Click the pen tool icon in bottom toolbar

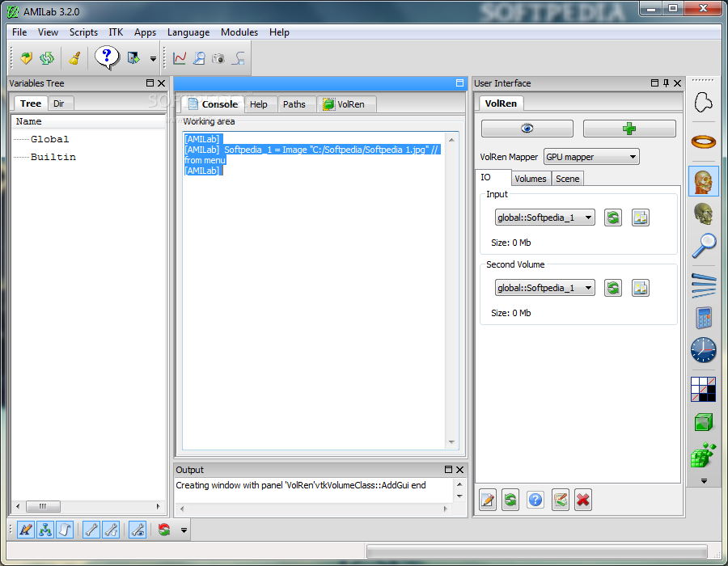26,530
